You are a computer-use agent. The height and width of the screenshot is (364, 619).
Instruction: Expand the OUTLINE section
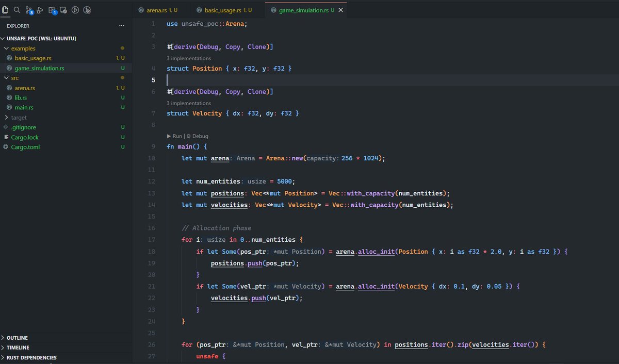tap(18, 338)
